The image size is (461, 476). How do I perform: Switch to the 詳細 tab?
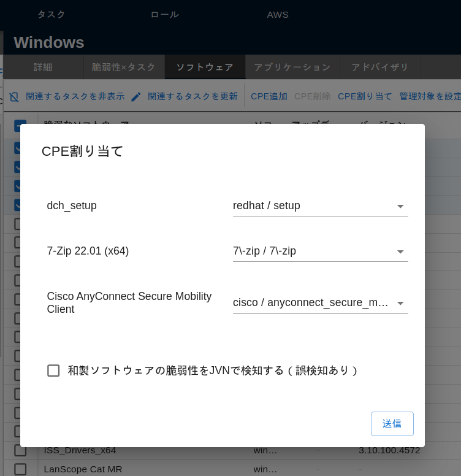click(43, 67)
